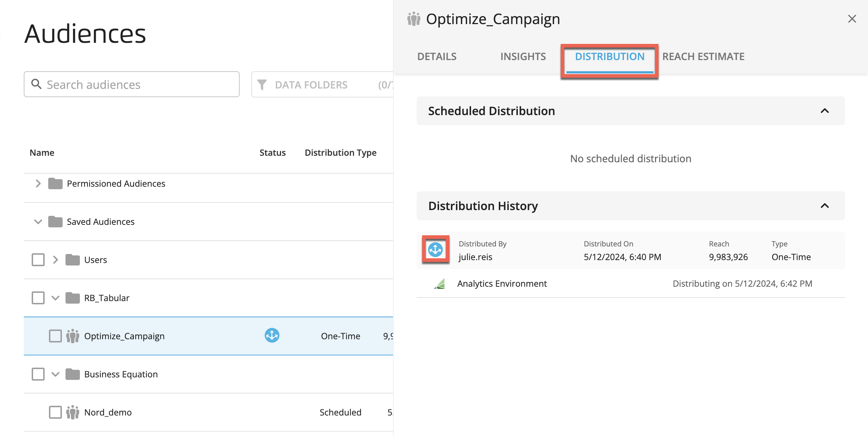Collapse the Saved Audiences folder
Image resolution: width=868 pixels, height=436 pixels.
(x=38, y=222)
